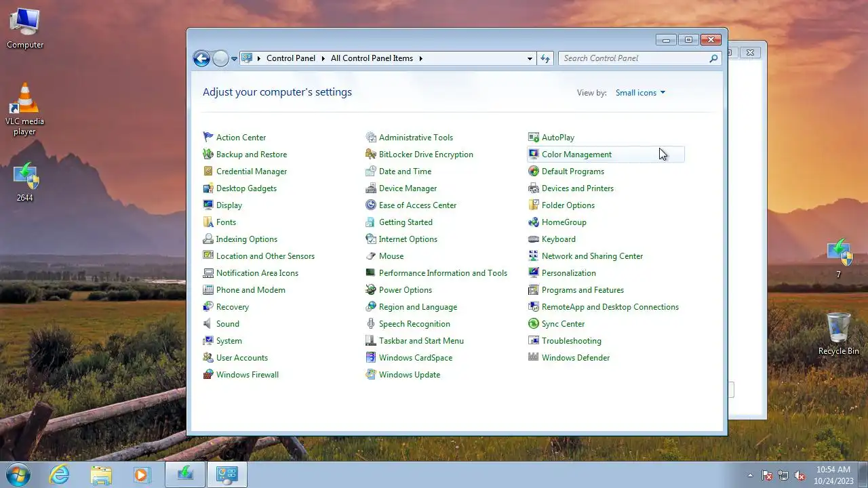Screen dimensions: 868x488
Task: Select the Recycle Bin desktop icon
Action: click(839, 333)
